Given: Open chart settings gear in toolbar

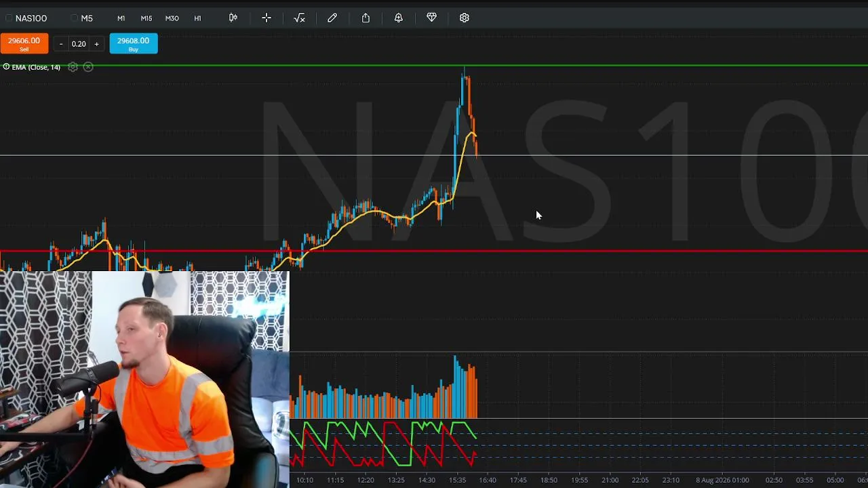Looking at the screenshot, I should click(465, 18).
